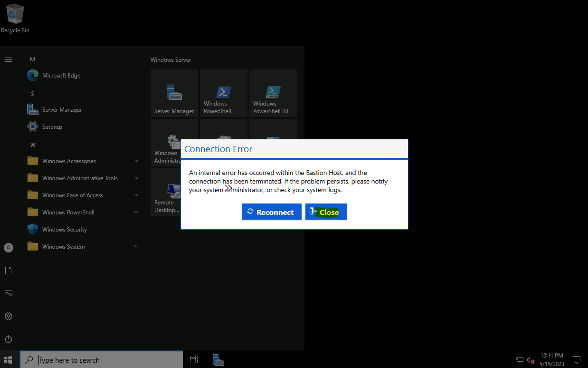Image resolution: width=588 pixels, height=368 pixels.
Task: Open Microsoft Edge from the app list
Action: (x=83, y=75)
